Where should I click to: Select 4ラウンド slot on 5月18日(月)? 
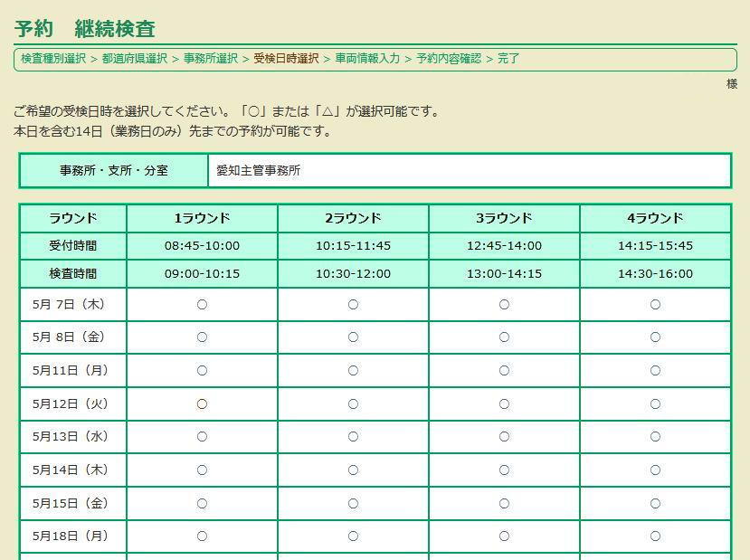tap(655, 536)
